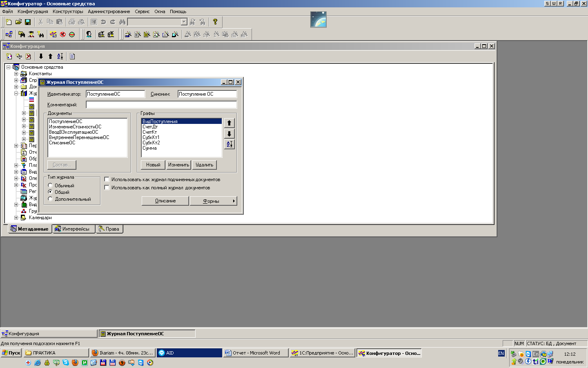Click the document constructor wand icon

coord(137,34)
